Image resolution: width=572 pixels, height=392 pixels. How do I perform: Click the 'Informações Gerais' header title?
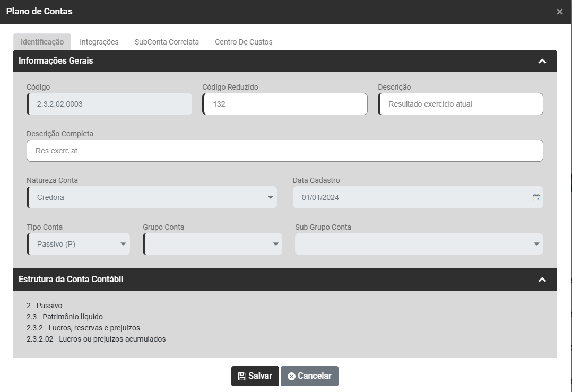[56, 60]
